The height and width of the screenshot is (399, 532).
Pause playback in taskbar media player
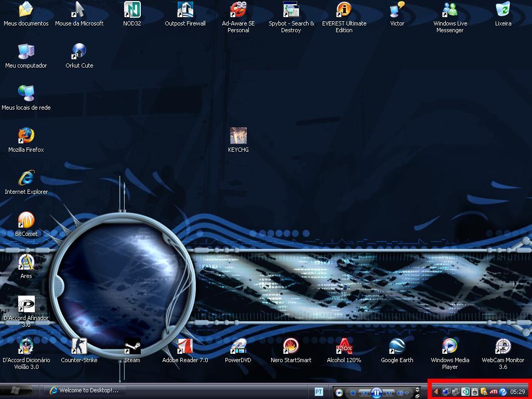(x=376, y=393)
